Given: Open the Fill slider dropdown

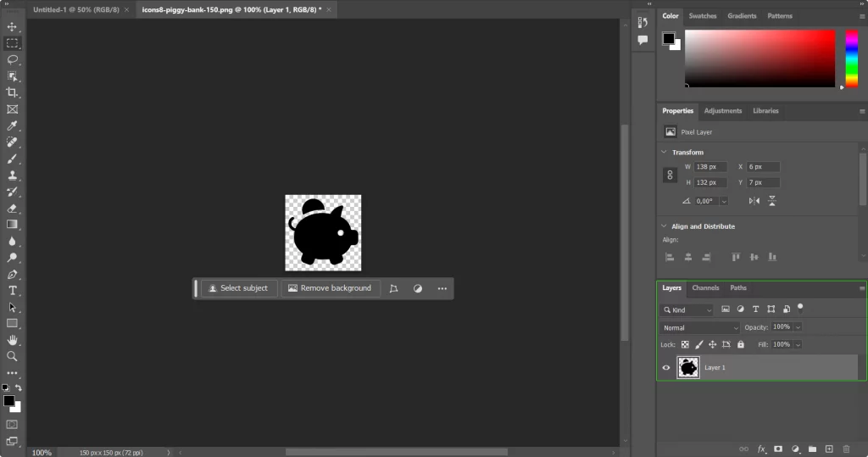Looking at the screenshot, I should (x=798, y=344).
